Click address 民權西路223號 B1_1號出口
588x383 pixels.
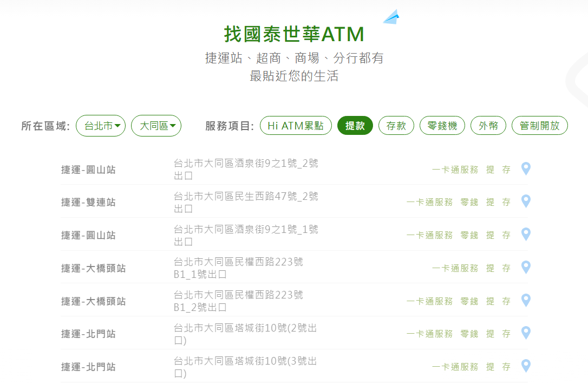[238, 268]
